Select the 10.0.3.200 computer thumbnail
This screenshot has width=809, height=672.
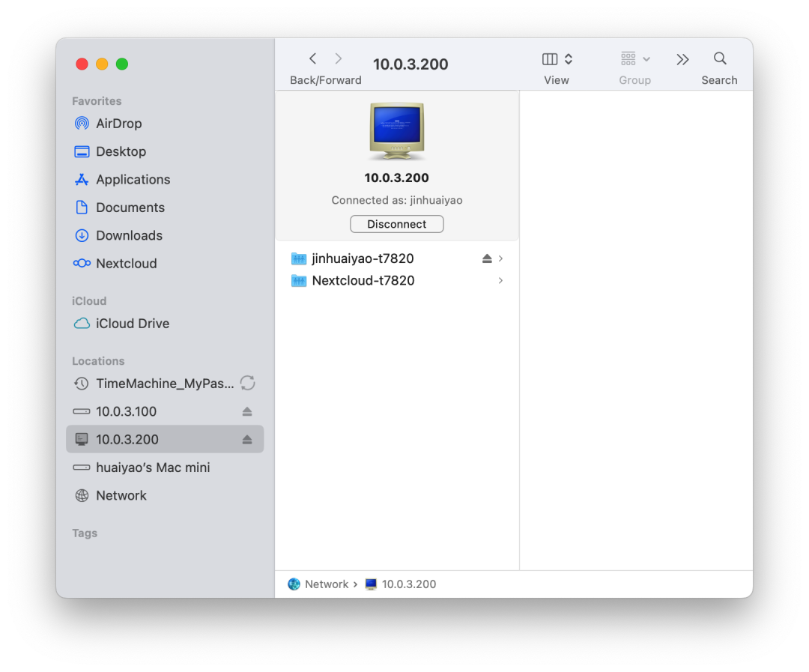click(x=396, y=132)
